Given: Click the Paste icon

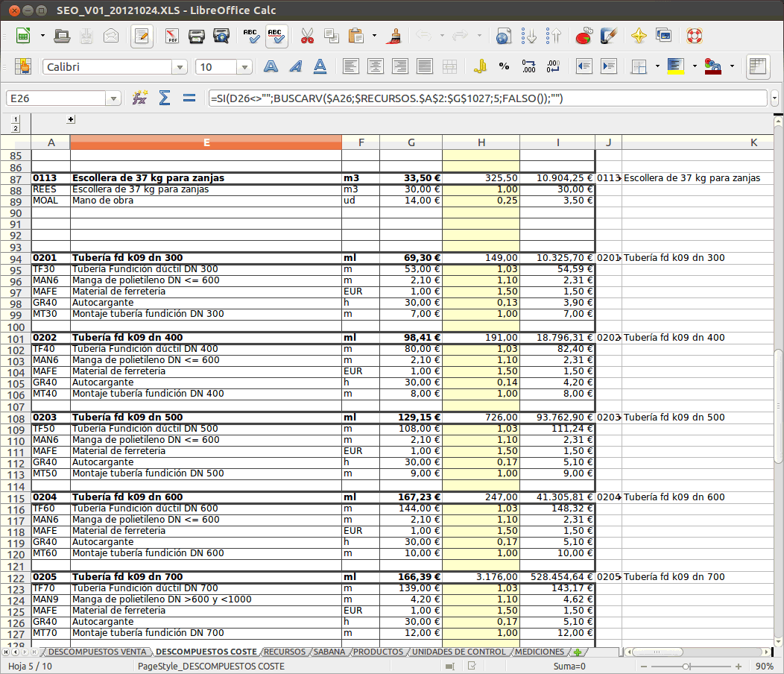Looking at the screenshot, I should tap(356, 36).
